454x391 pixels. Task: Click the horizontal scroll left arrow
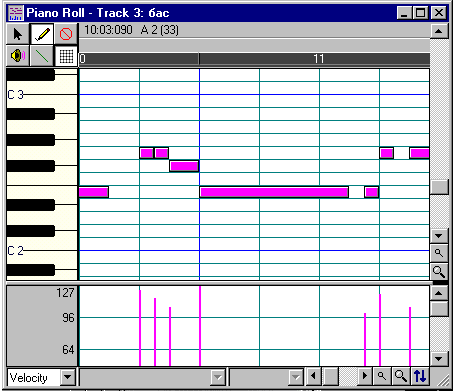313,376
